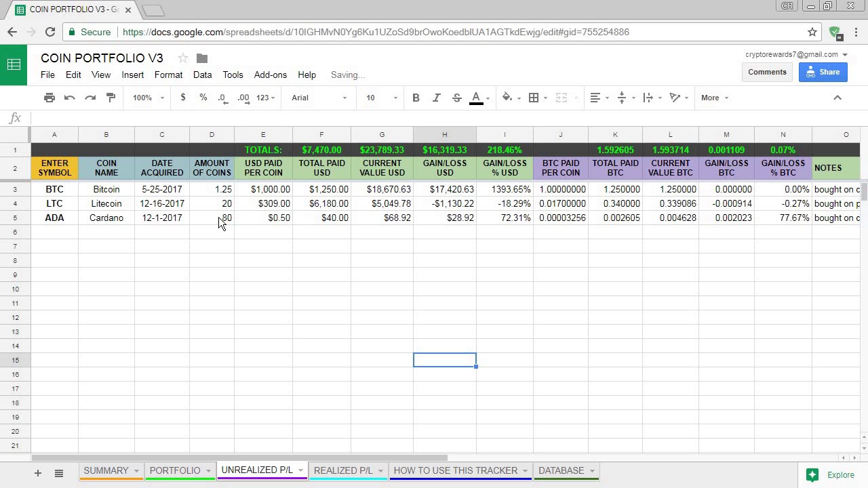Image resolution: width=868 pixels, height=488 pixels.
Task: Decrease decimal places icon
Action: [x=222, y=98]
